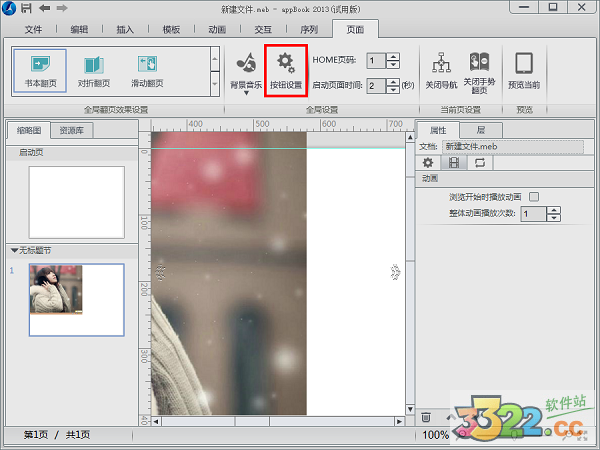This screenshot has width=600, height=450.
Task: Switch to 层 panel tab
Action: 481,130
